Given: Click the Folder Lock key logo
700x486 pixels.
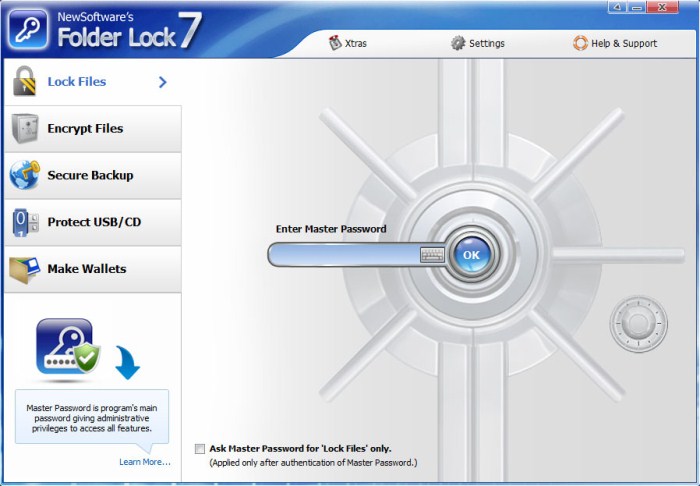Looking at the screenshot, I should [x=28, y=29].
